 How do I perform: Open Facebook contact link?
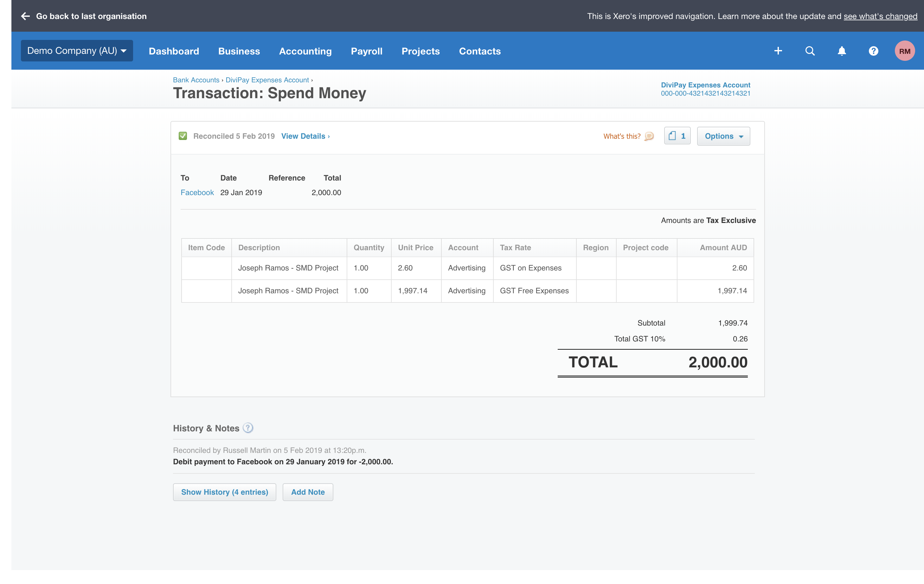point(197,193)
